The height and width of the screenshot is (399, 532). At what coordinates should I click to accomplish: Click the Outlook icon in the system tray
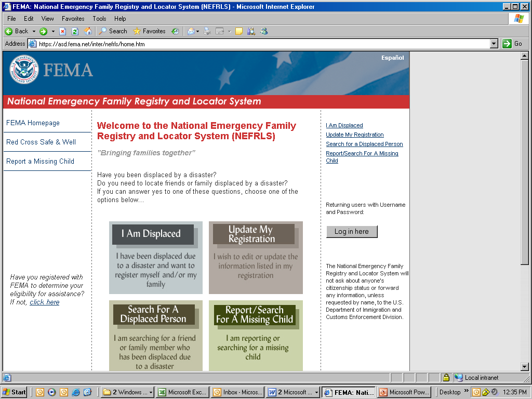476,392
